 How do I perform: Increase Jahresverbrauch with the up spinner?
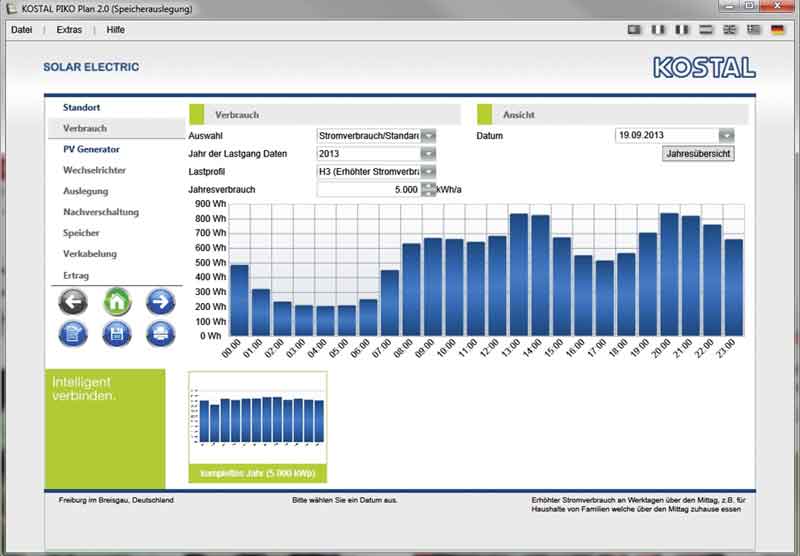pyautogui.click(x=429, y=186)
